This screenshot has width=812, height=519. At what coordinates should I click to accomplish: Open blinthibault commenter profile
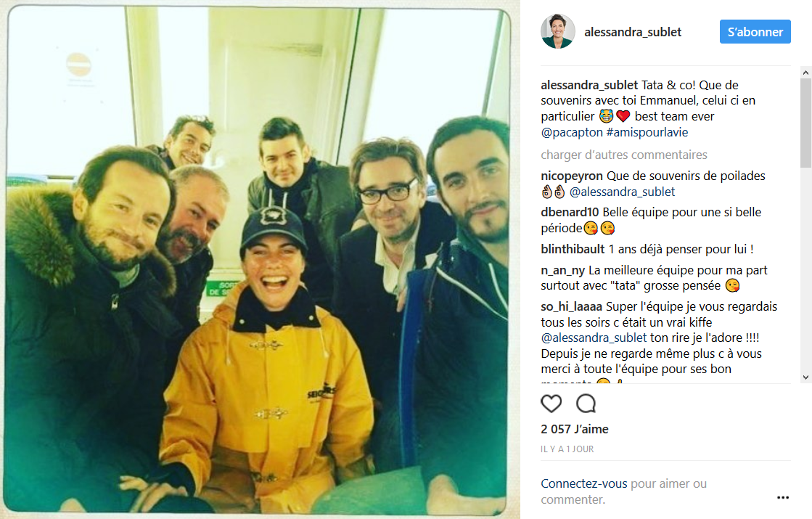click(573, 249)
